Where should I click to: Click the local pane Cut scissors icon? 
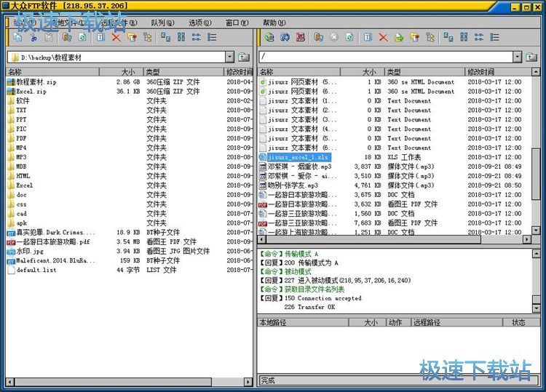[x=33, y=37]
